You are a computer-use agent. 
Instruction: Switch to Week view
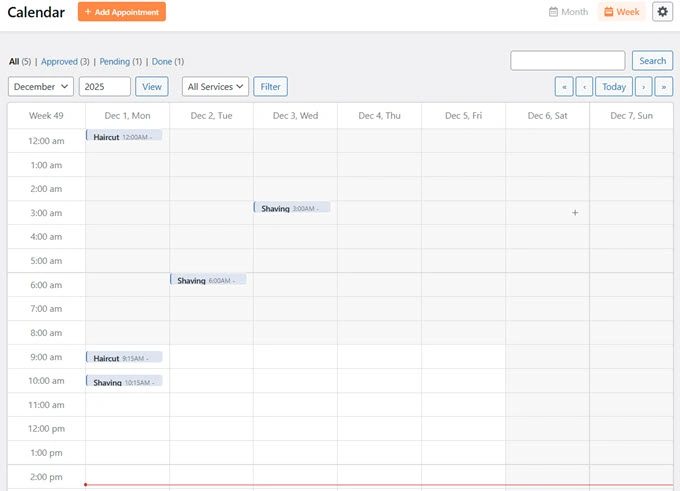point(621,12)
